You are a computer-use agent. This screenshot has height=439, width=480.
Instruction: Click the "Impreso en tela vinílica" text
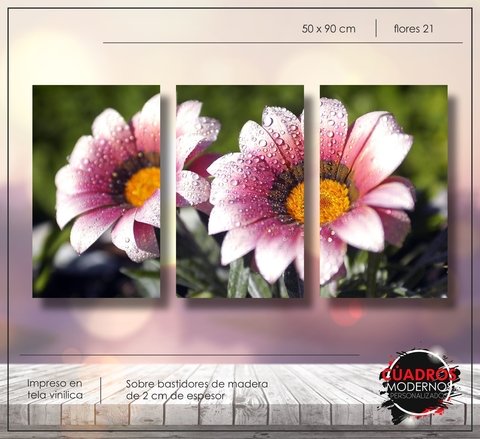[55, 389]
